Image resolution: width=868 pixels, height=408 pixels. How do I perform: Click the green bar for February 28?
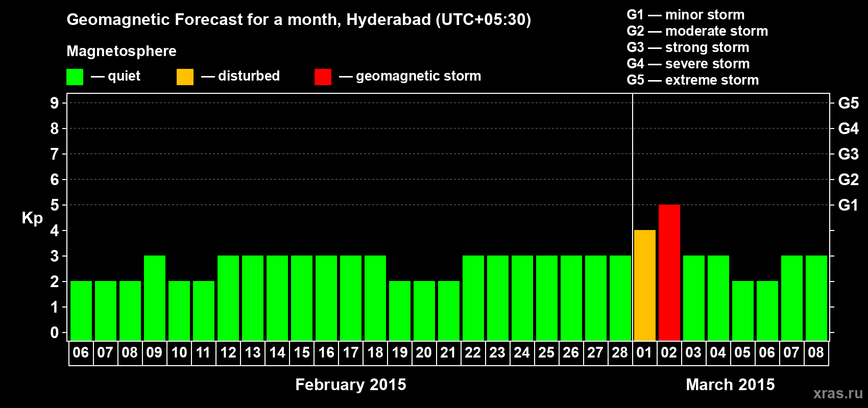click(x=620, y=298)
